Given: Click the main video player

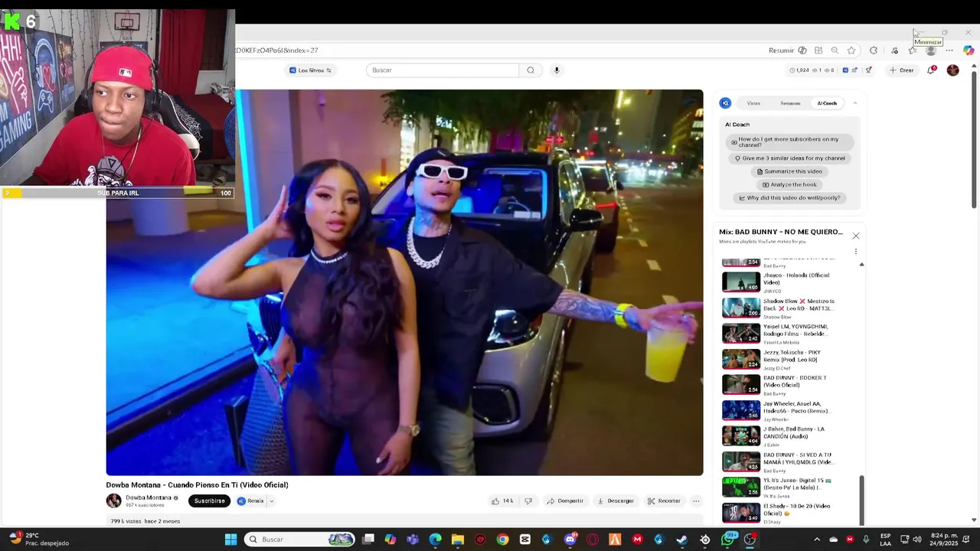Looking at the screenshot, I should [x=404, y=282].
